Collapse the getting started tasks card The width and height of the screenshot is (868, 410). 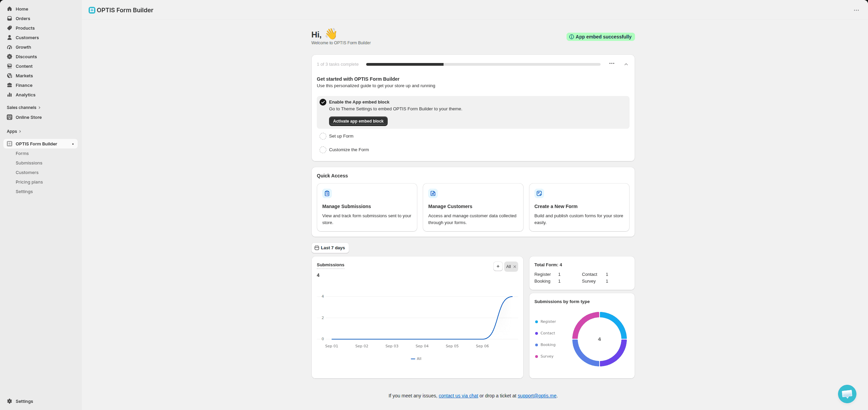point(626,64)
